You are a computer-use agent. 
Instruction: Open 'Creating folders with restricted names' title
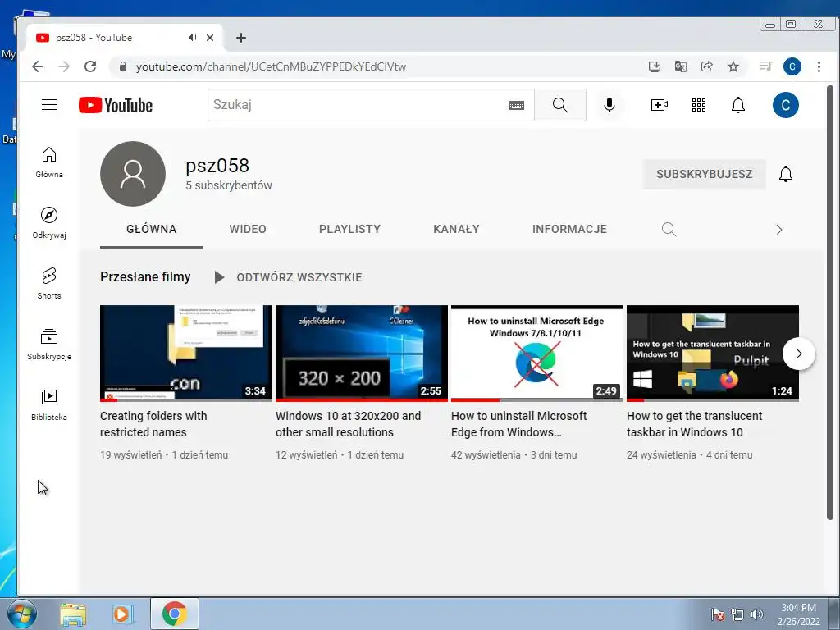(x=153, y=424)
